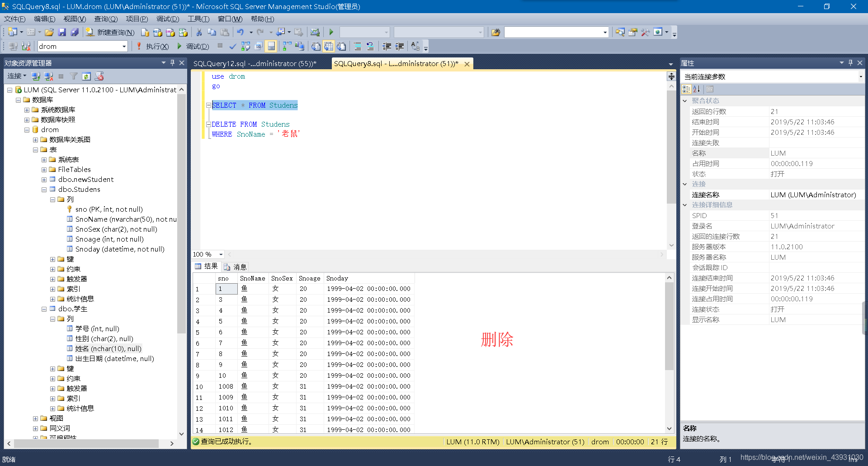Close the SQLQuery8.sql tab
Viewport: 868px width, 466px height.
click(x=467, y=64)
